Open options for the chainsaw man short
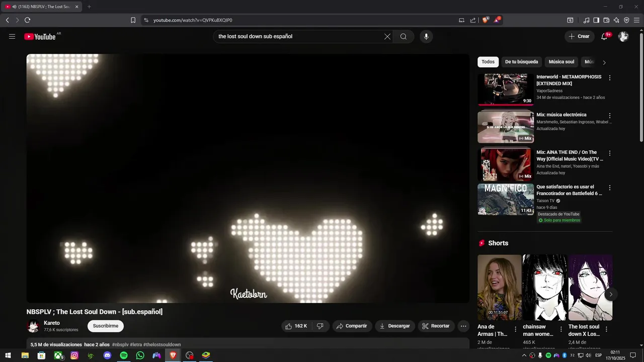Viewport: 644px width, 362px height. tap(561, 329)
